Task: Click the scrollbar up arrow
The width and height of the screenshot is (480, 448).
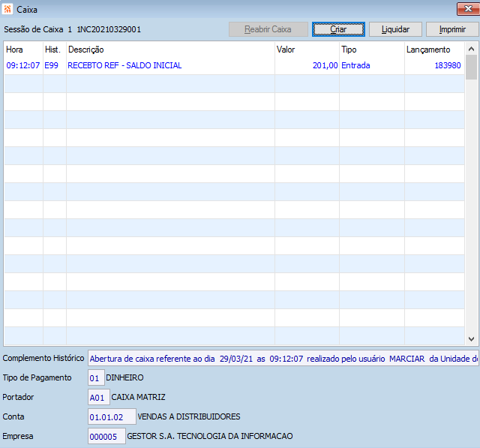Action: (x=471, y=49)
